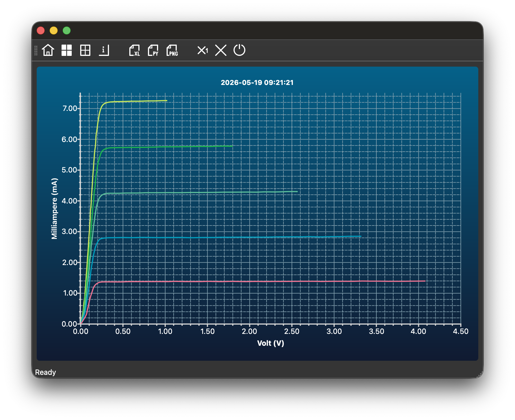Click the 0.50 x-axis tick label
Screen dimensions: 515x420
123,331
